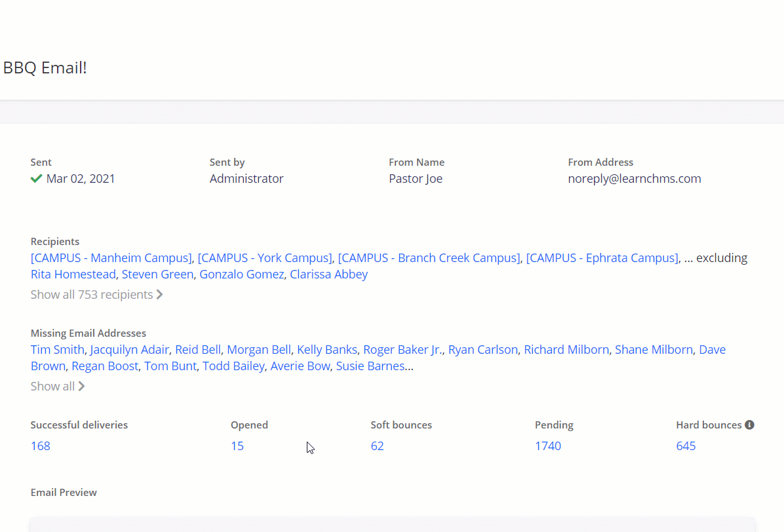The width and height of the screenshot is (784, 532).
Task: View the 62 soft bounces
Action: pyautogui.click(x=377, y=446)
